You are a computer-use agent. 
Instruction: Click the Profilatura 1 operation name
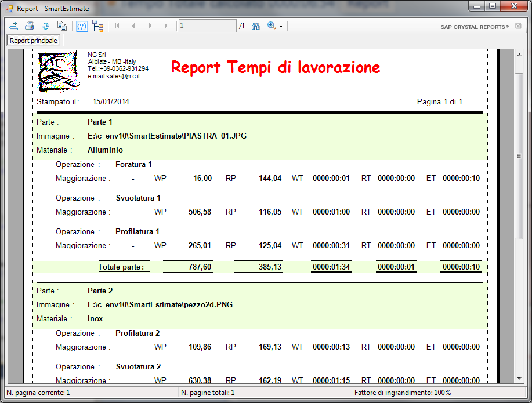[137, 232]
